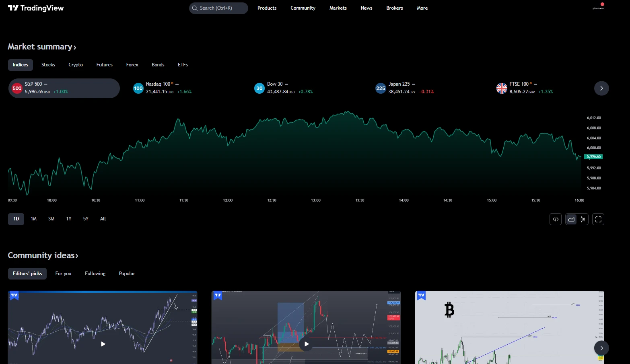Viewport: 630px width, 364px height.
Task: Click the search magnifier icon
Action: (195, 8)
